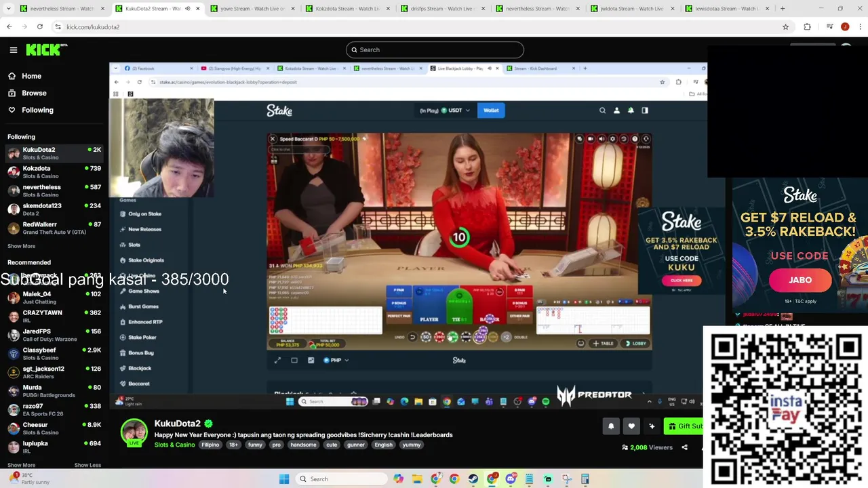Open Steam from the Windows taskbar
The image size is (868, 488).
coord(473,479)
